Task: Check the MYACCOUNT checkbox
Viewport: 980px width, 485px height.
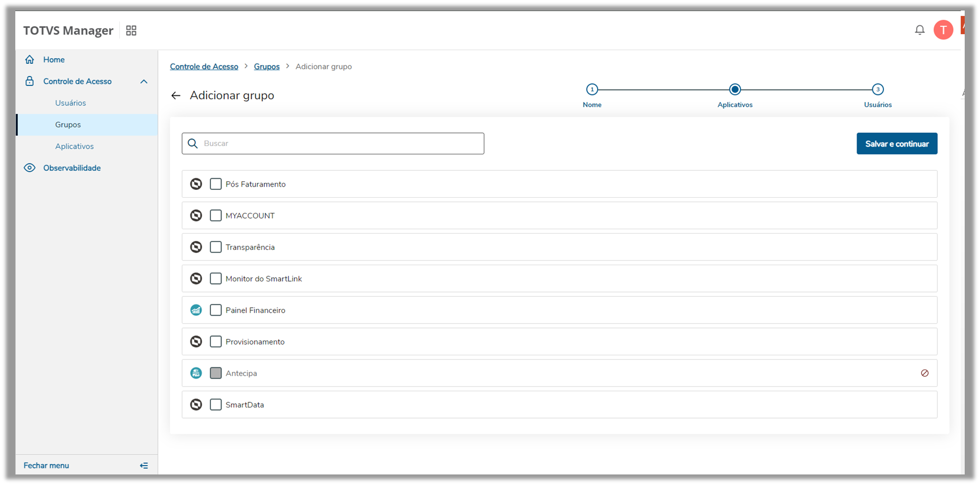Action: pyautogui.click(x=216, y=216)
